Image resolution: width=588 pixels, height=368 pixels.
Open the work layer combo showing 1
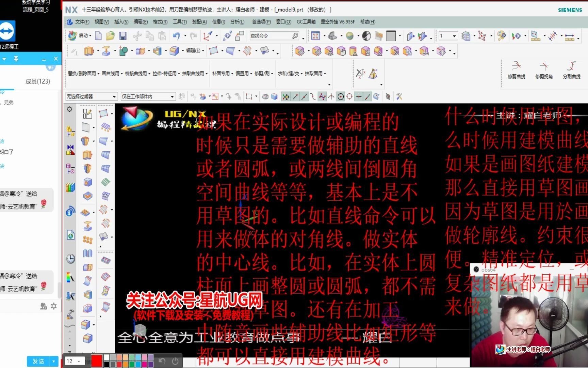pyautogui.click(x=448, y=36)
